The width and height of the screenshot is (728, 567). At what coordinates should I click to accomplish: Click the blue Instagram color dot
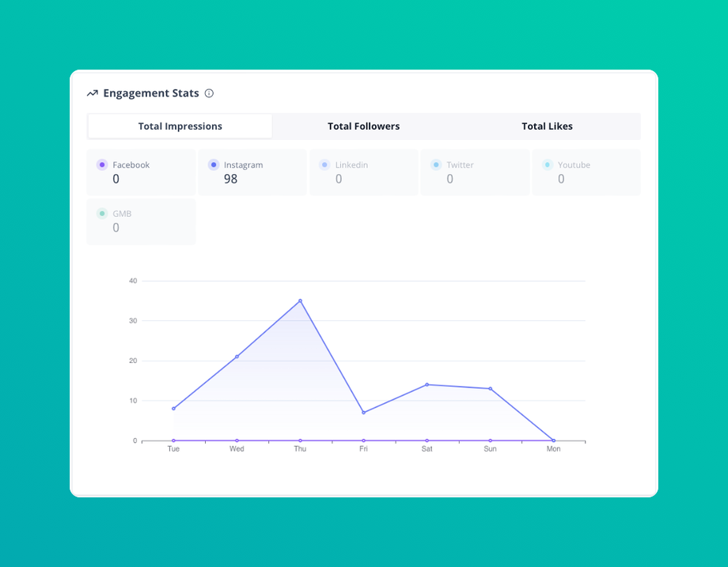214,164
